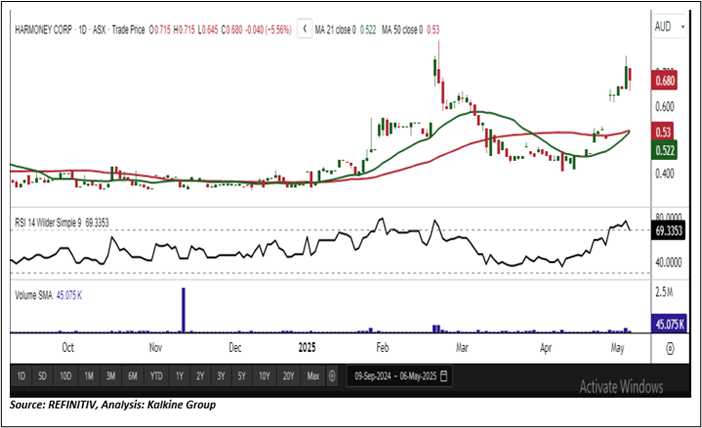Set chart range to 6M
Viewport: 702px width, 428px height.
click(x=133, y=376)
